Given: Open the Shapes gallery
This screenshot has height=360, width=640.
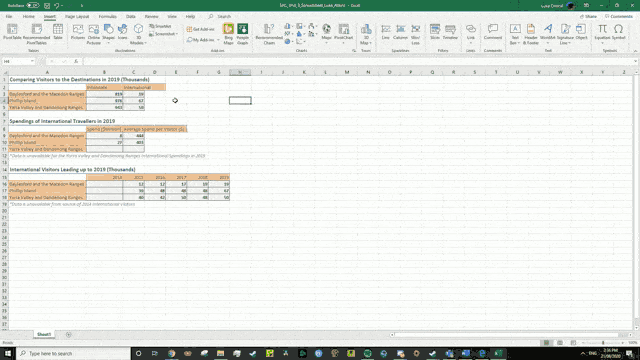Looking at the screenshot, I should [109, 33].
